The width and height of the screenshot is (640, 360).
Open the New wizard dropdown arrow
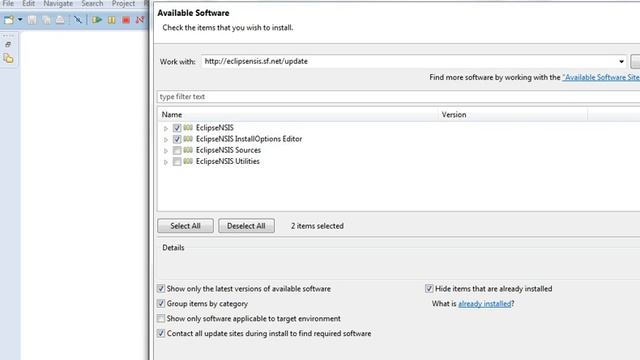(x=20, y=20)
